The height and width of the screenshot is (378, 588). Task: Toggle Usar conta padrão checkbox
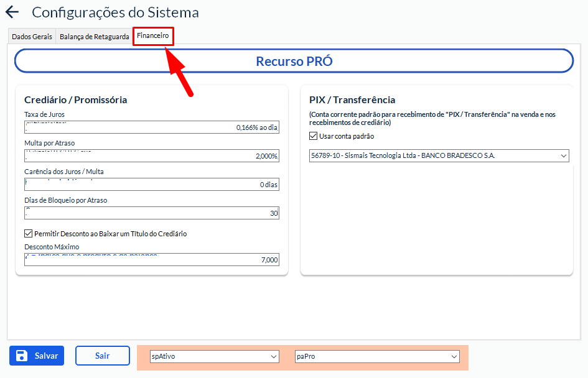tap(313, 136)
